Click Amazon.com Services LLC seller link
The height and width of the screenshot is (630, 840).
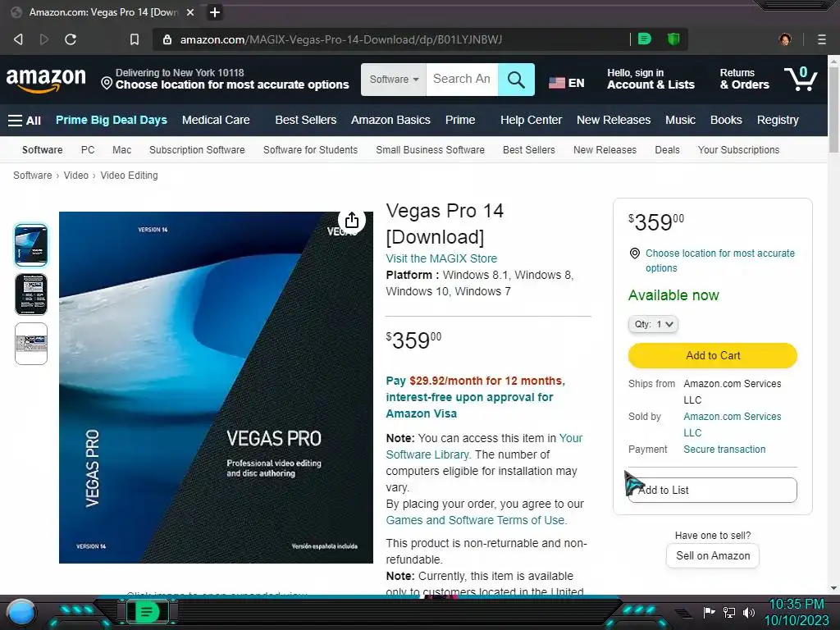pyautogui.click(x=732, y=424)
